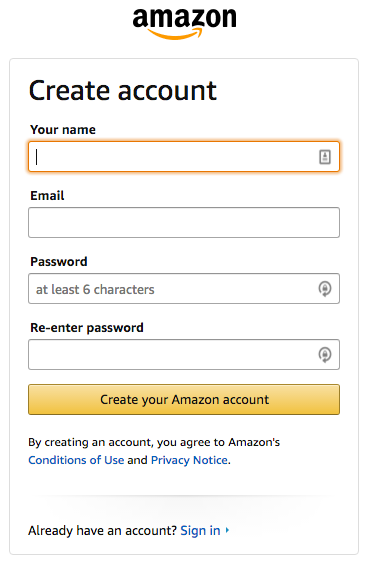Image resolution: width=367 pixels, height=561 pixels.
Task: Click autofill icon in Re-enter password field
Action: [x=324, y=355]
